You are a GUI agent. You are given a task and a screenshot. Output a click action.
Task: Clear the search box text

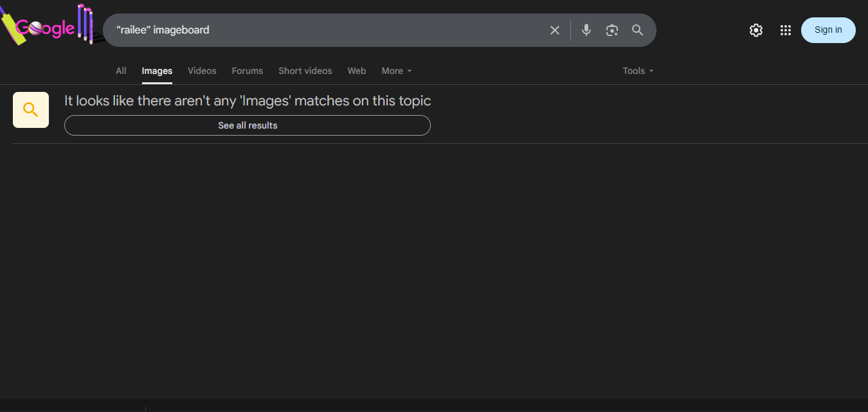554,30
